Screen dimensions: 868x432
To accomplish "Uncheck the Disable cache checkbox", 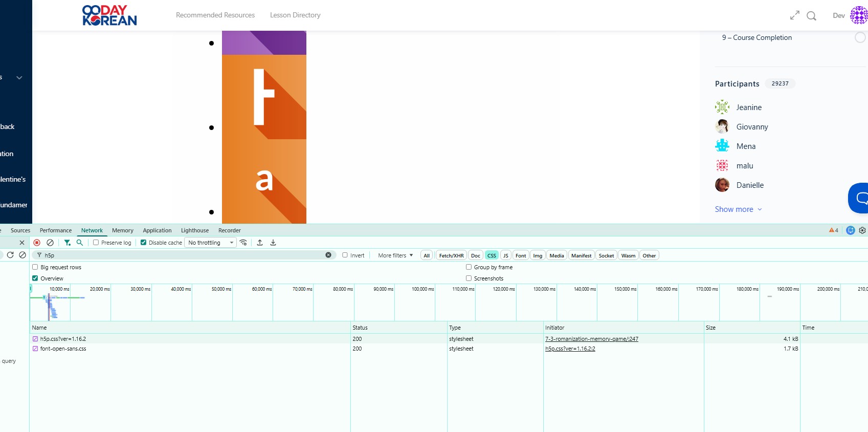I will point(144,243).
